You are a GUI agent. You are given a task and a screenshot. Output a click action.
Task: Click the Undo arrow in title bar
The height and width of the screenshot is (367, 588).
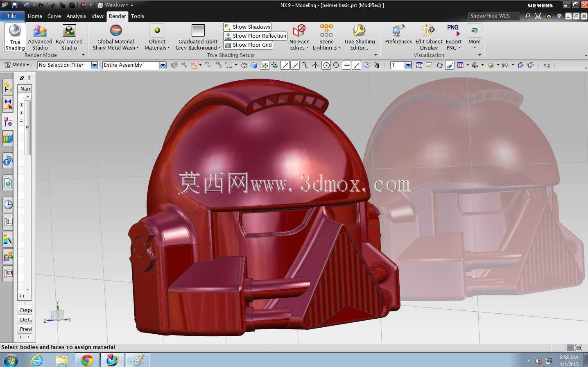(27, 5)
